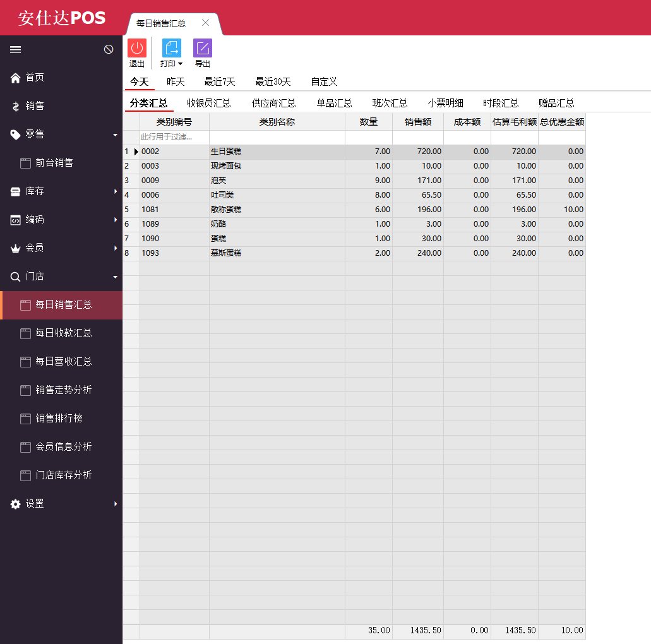Click the 销售走势分析 window icon
Viewport: 651px width, 644px height.
[x=25, y=390]
